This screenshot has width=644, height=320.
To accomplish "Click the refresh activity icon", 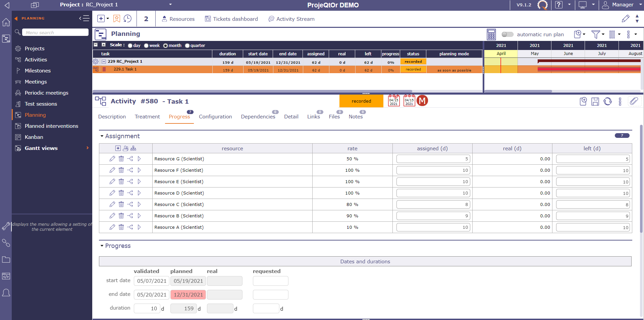I will [607, 101].
